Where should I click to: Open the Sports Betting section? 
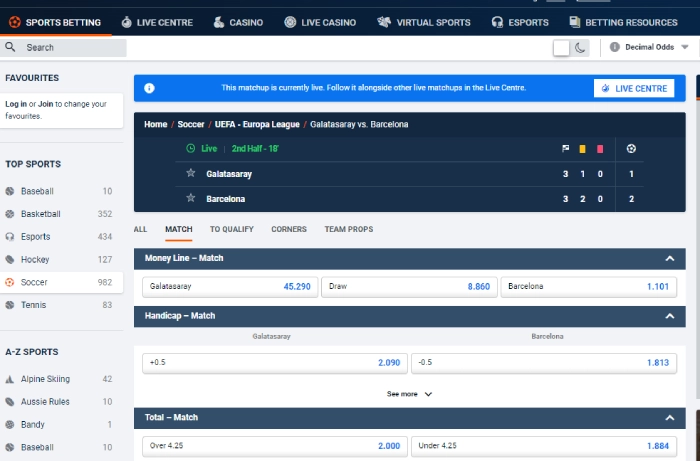(55, 22)
